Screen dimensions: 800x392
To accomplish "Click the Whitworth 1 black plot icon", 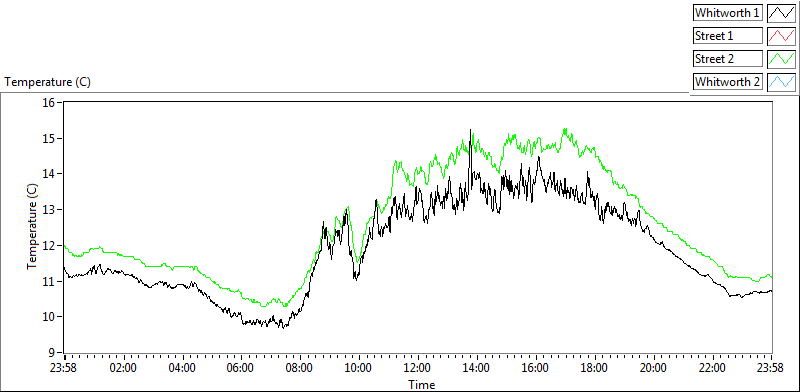I will tap(781, 13).
